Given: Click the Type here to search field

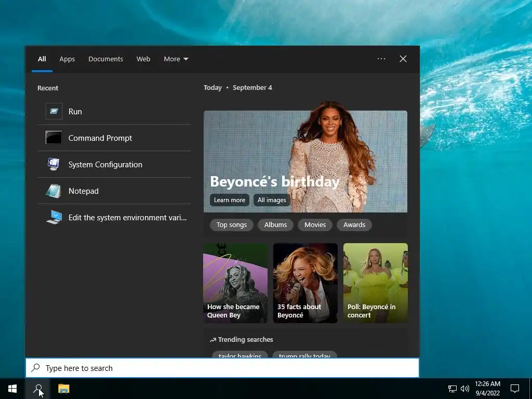Looking at the screenshot, I should pos(222,368).
